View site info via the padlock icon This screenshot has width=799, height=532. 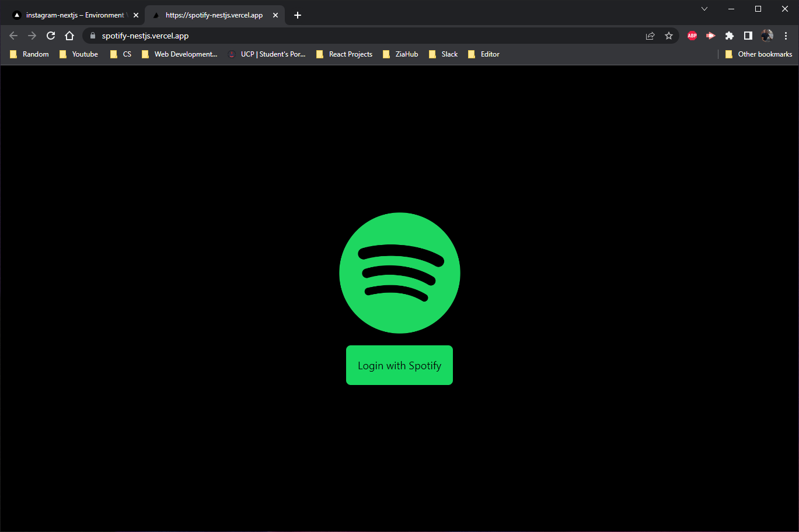(92, 36)
